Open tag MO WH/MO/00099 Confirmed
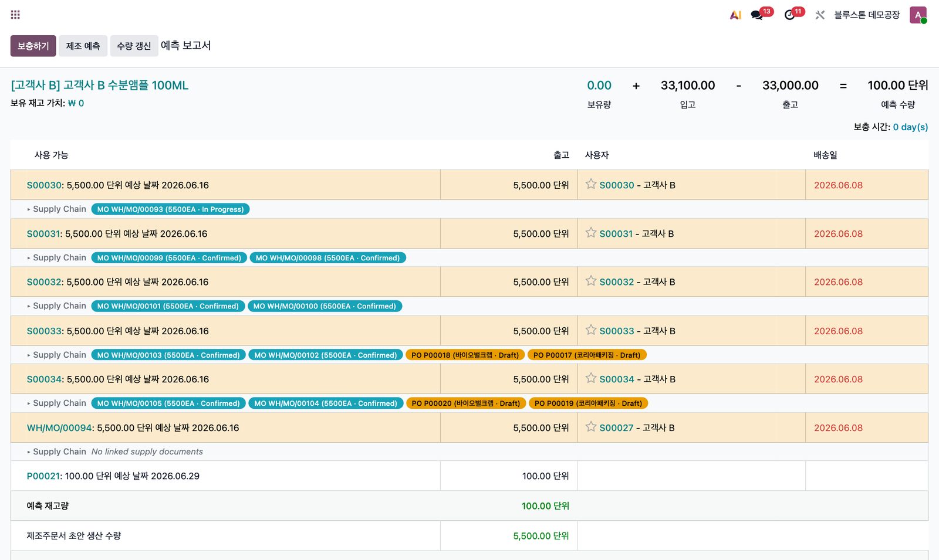 (169, 258)
